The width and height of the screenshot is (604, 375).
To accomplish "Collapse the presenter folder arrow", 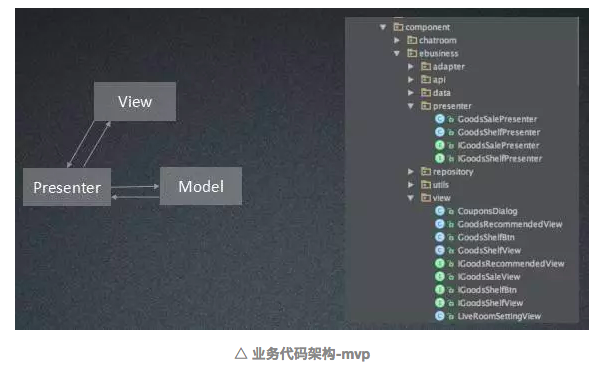I will (411, 106).
